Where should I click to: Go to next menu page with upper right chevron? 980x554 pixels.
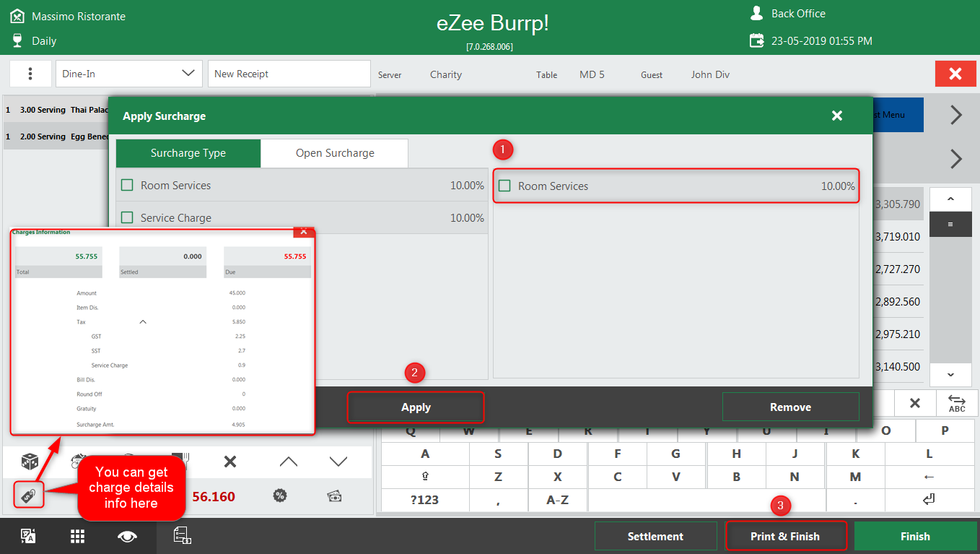pyautogui.click(x=956, y=115)
